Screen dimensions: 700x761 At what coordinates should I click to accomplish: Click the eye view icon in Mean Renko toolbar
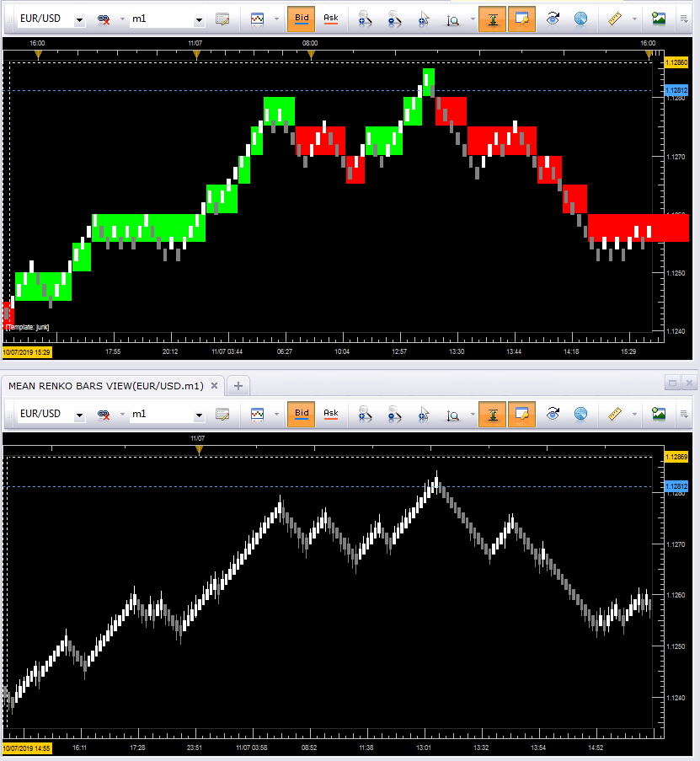click(553, 415)
